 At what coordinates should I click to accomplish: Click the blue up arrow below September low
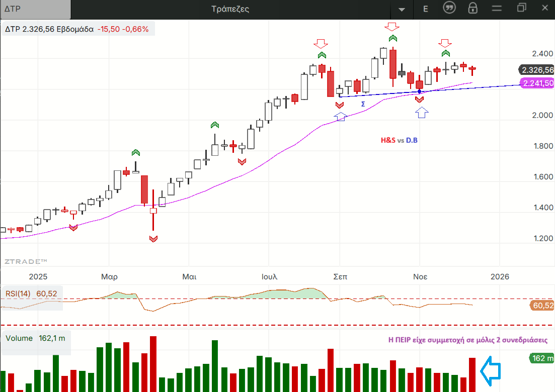[x=341, y=116]
